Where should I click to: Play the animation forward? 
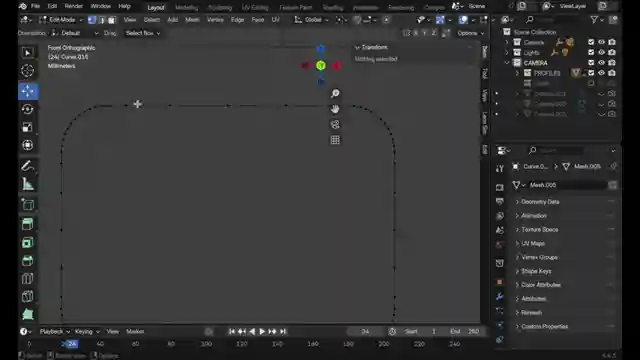[x=262, y=331]
